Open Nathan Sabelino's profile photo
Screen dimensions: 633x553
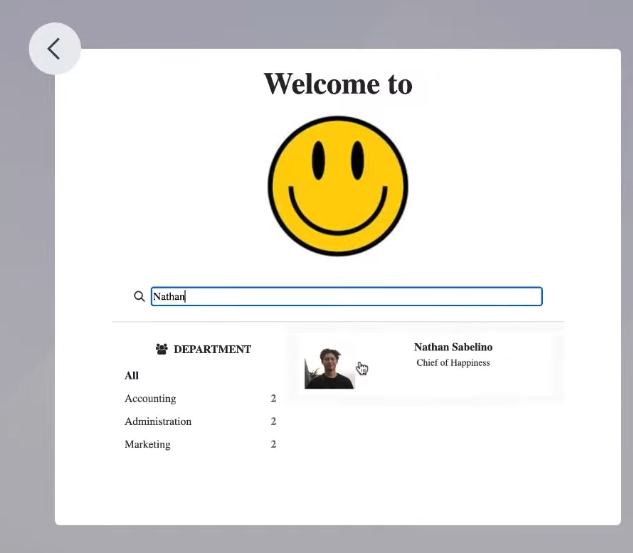[x=329, y=368]
